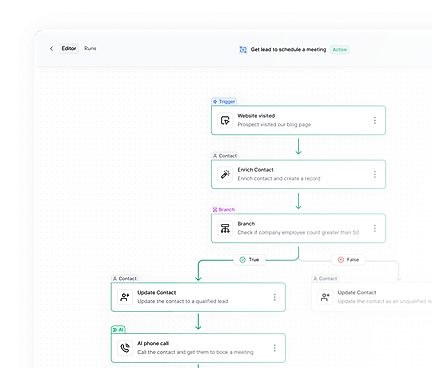Select the Branch employee count node
432x368 pixels.
[x=298, y=228]
